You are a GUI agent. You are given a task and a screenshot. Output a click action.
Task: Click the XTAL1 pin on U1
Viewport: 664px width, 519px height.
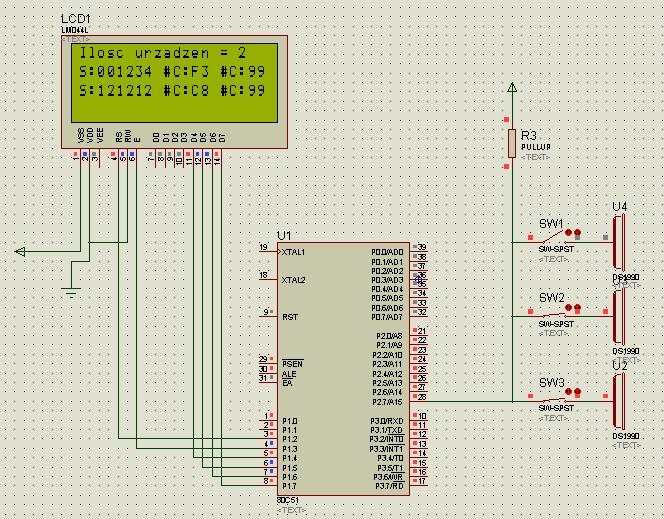[293, 252]
